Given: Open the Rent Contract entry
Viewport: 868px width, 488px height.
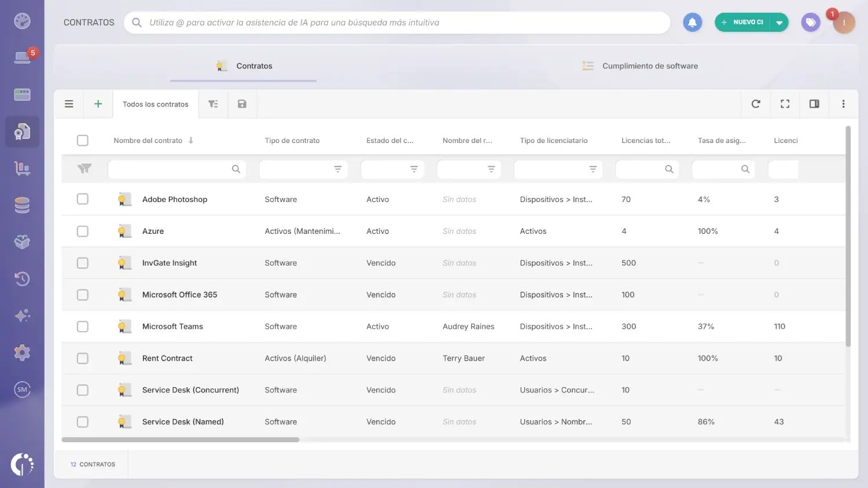Looking at the screenshot, I should (167, 358).
